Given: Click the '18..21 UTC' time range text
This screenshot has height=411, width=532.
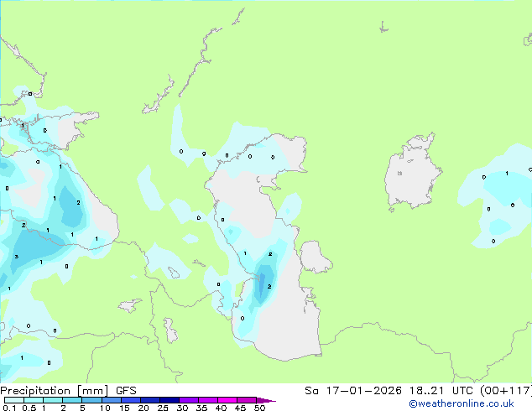Looking at the screenshot, I should tap(441, 391).
